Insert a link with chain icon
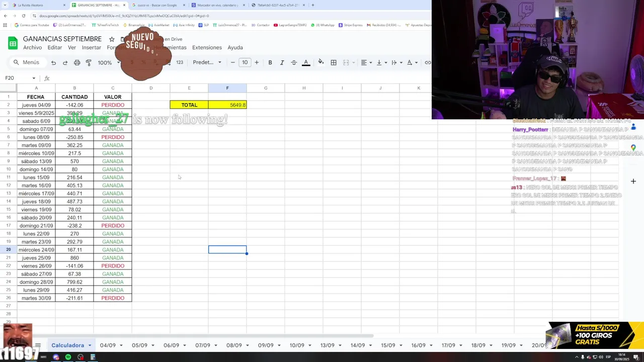This screenshot has height=362, width=644. (x=428, y=62)
